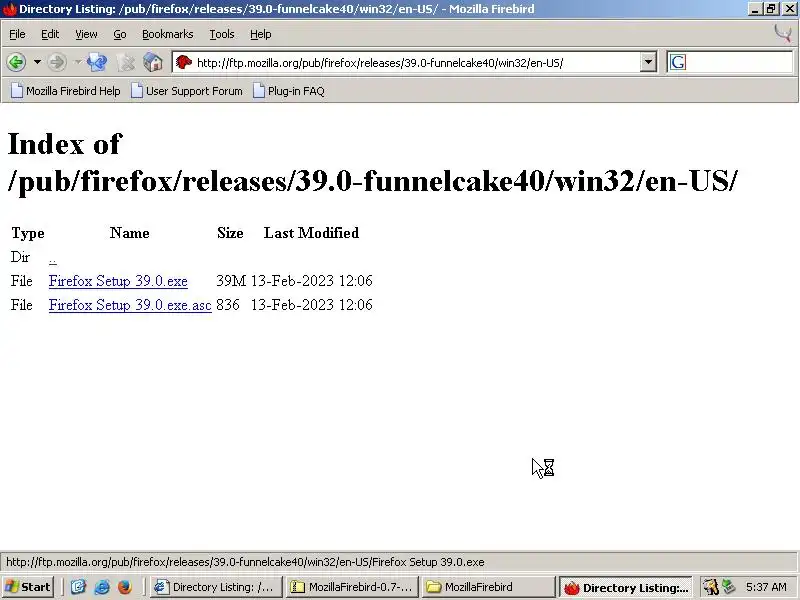The height and width of the screenshot is (600, 800).
Task: Click the 'Name' column header
Action: tap(130, 233)
